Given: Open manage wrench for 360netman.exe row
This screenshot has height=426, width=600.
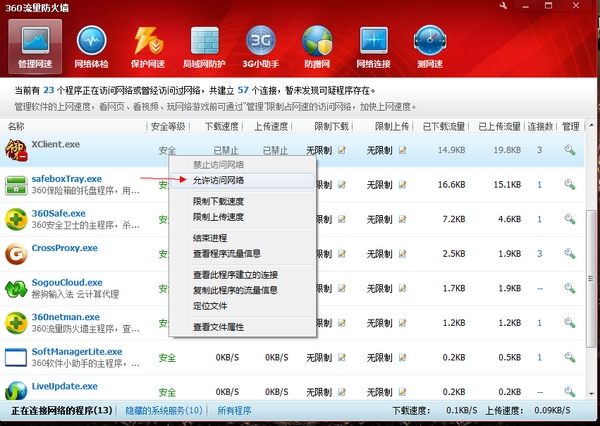Looking at the screenshot, I should [x=570, y=323].
